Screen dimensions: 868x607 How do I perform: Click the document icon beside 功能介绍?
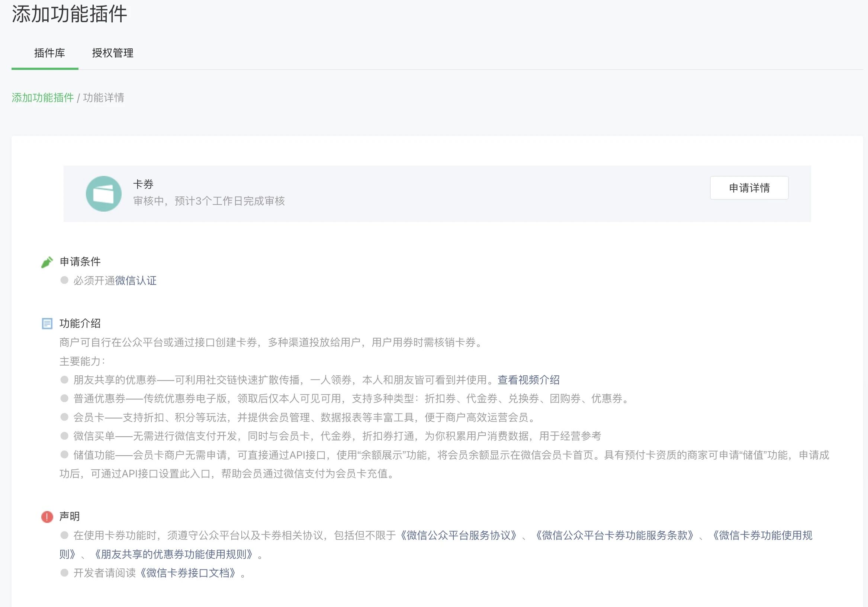tap(46, 323)
